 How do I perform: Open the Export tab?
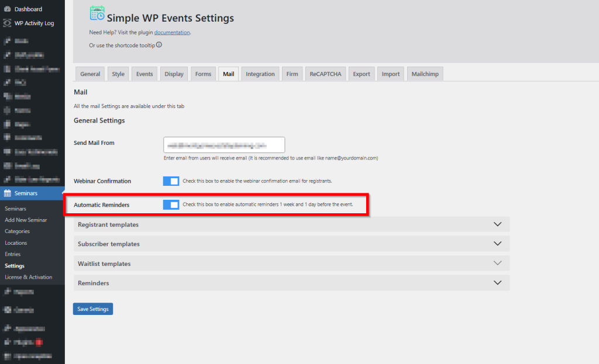pos(362,74)
